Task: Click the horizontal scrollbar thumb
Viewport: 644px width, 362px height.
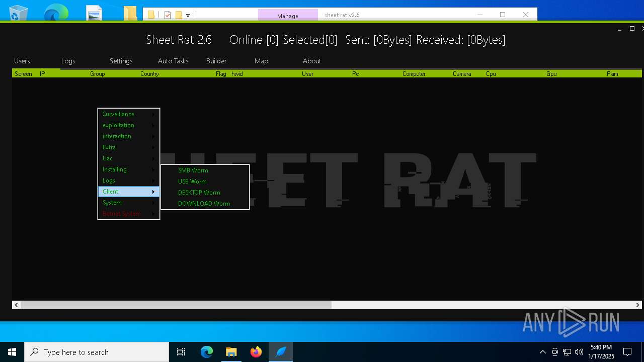Action: 176,305
